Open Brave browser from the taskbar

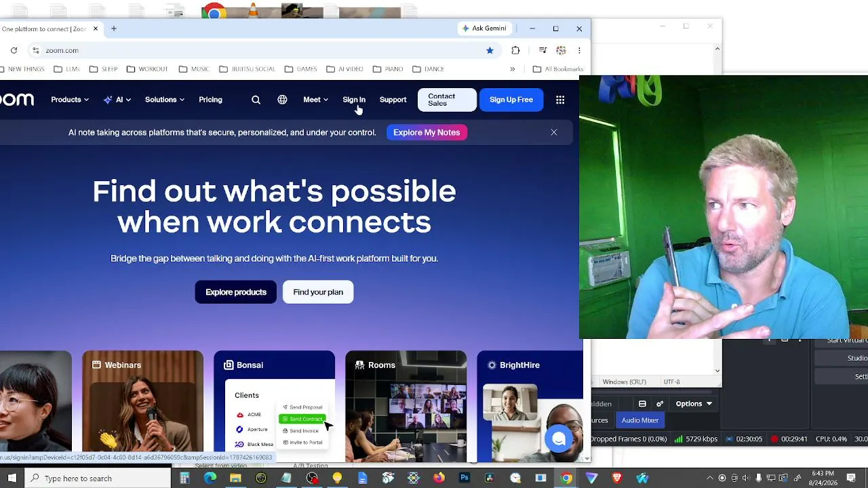coord(617,478)
